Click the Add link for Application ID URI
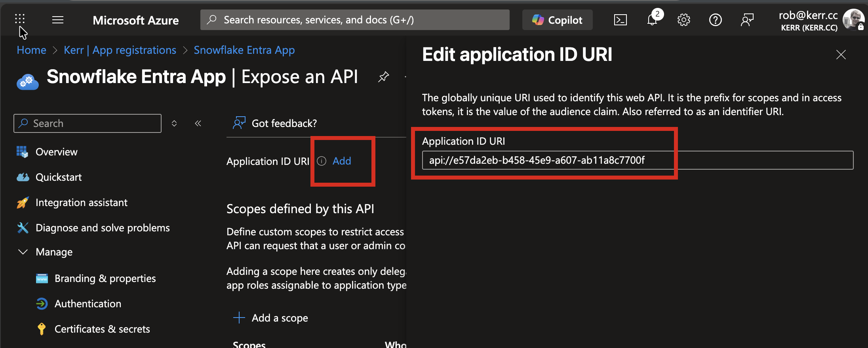Image resolution: width=868 pixels, height=348 pixels. [342, 161]
